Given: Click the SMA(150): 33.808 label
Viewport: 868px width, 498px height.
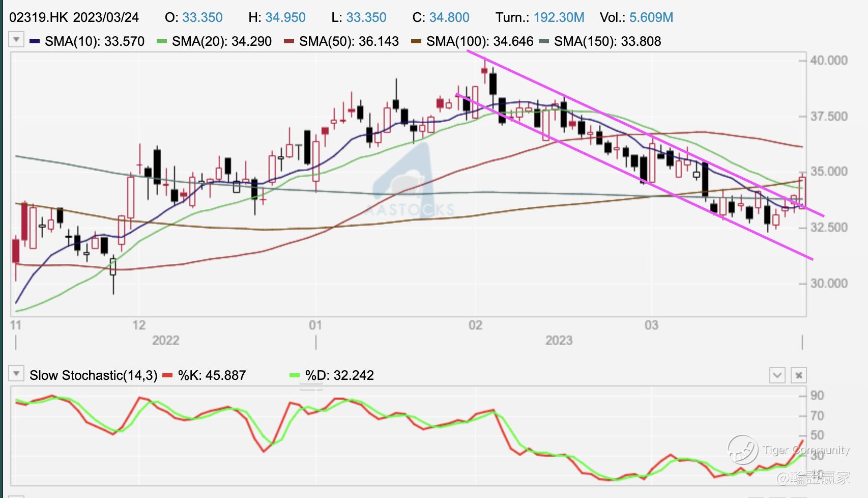Looking at the screenshot, I should [607, 41].
